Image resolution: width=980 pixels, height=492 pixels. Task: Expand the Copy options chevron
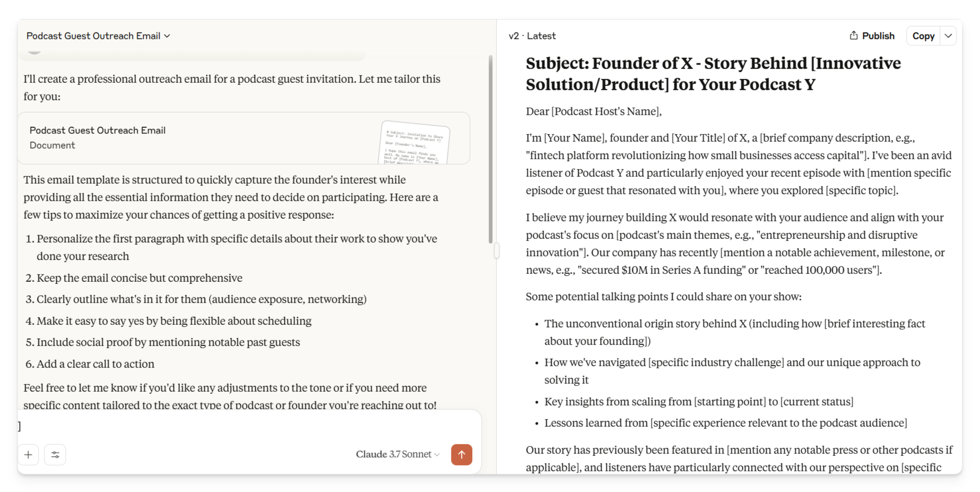click(948, 36)
